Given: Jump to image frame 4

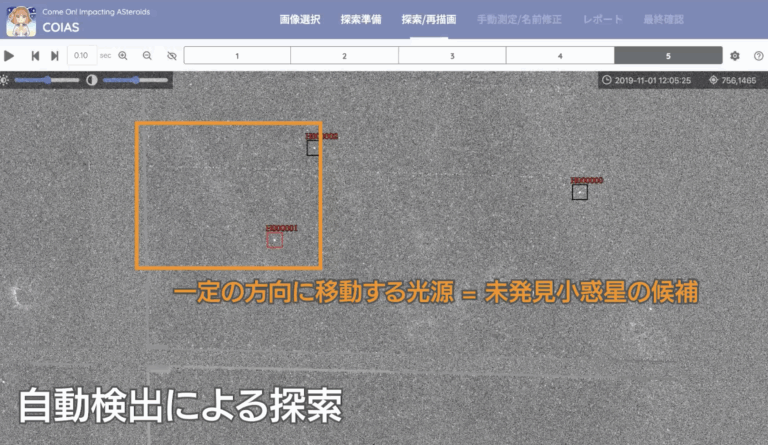Looking at the screenshot, I should pos(560,56).
